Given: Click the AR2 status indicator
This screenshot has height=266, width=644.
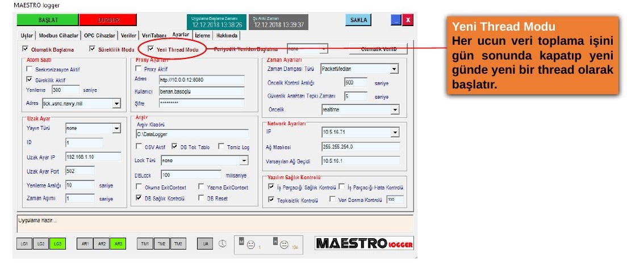Looking at the screenshot, I should (102, 244).
